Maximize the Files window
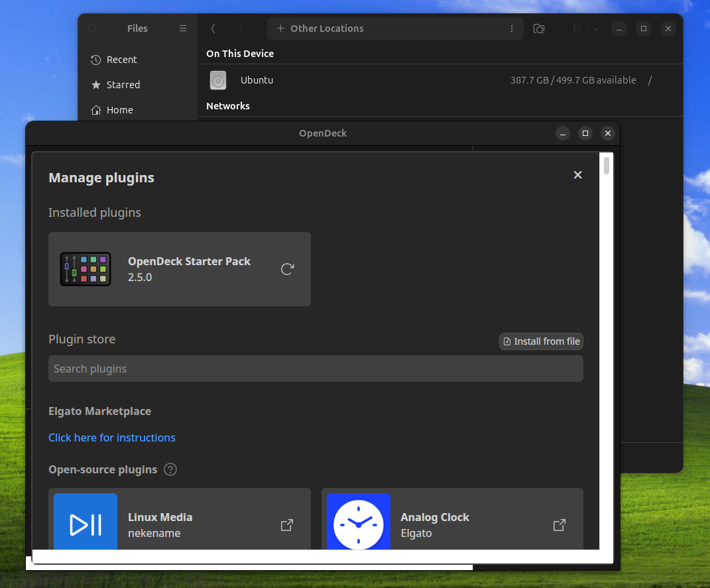The height and width of the screenshot is (588, 710). (x=644, y=29)
